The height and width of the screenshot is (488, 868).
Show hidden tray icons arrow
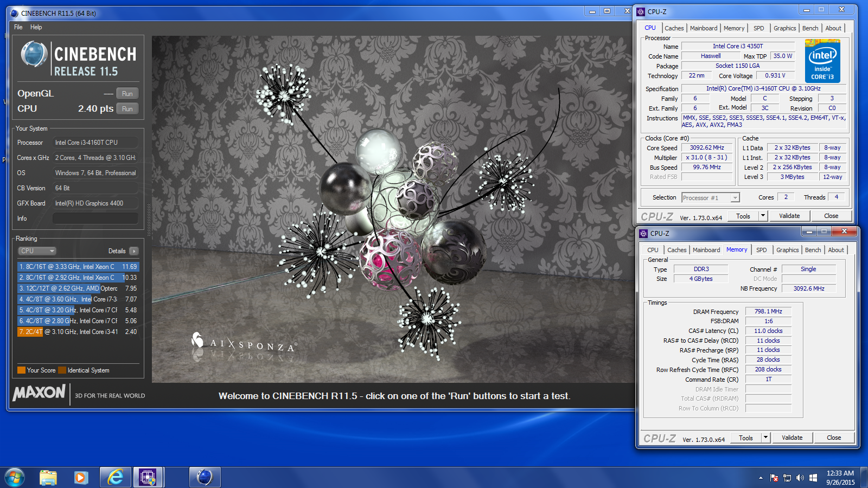[x=761, y=478]
